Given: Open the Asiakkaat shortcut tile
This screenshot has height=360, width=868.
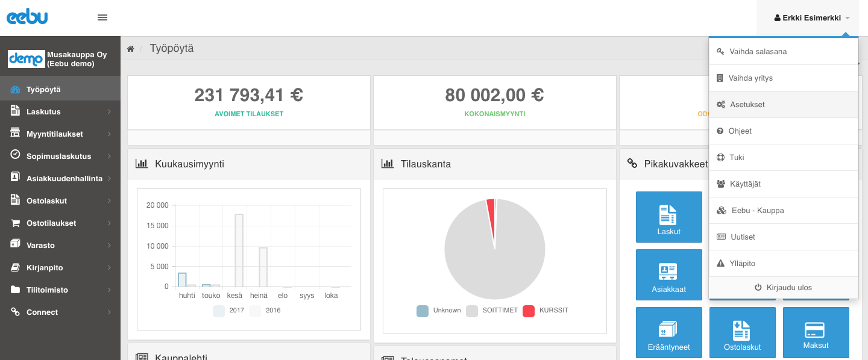Looking at the screenshot, I should (x=669, y=275).
